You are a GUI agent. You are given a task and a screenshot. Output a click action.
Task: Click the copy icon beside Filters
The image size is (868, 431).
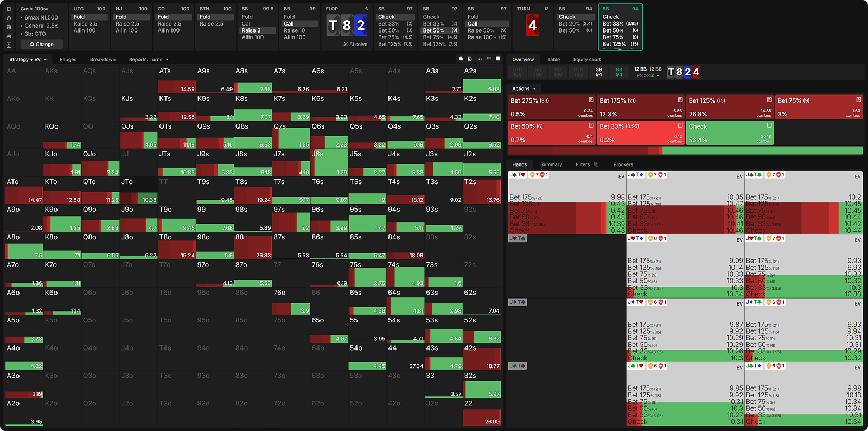pos(596,164)
